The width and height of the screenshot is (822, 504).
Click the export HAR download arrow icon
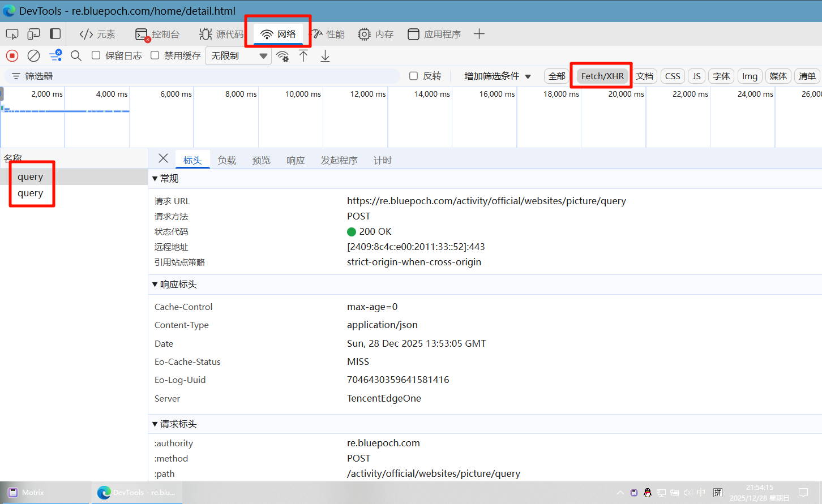click(x=325, y=55)
